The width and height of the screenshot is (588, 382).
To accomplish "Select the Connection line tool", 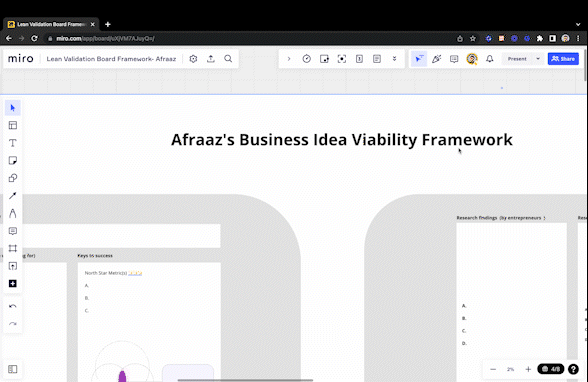I will [13, 196].
